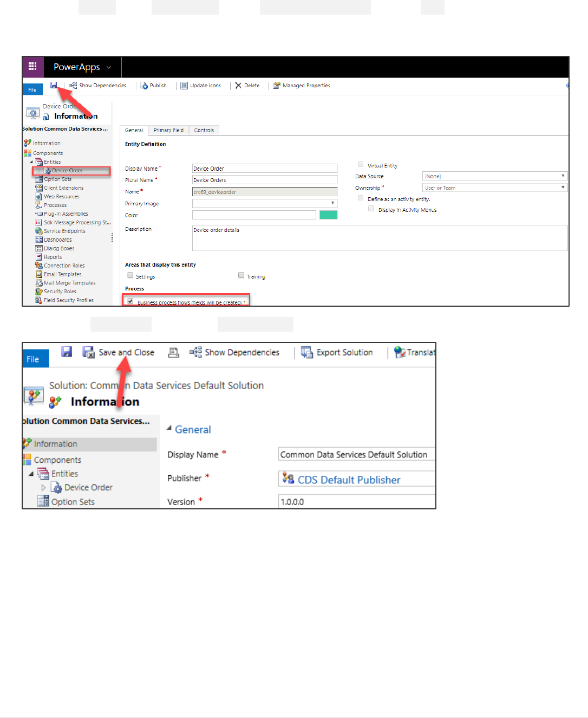The width and height of the screenshot is (588, 718).
Task: Open CDS Default Publisher link
Action: point(349,480)
